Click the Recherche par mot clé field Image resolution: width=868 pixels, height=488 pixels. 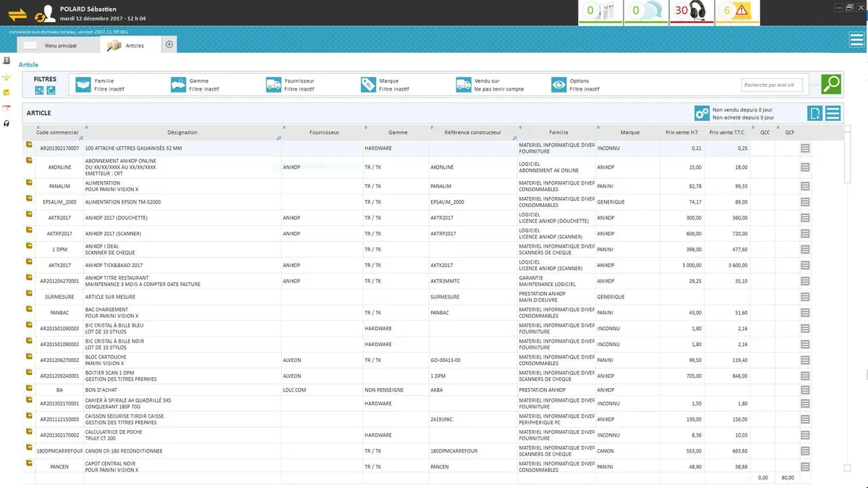click(x=772, y=85)
